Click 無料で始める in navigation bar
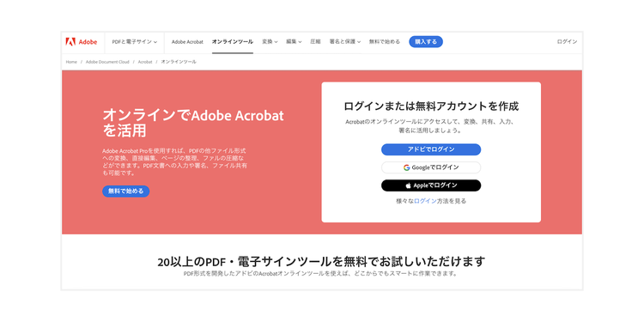The image size is (644, 322). point(385,42)
